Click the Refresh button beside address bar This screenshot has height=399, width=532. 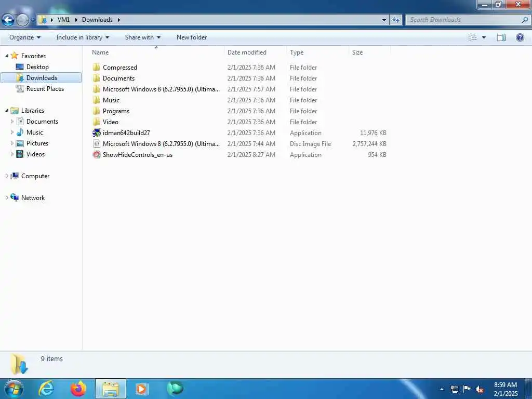[x=395, y=20]
